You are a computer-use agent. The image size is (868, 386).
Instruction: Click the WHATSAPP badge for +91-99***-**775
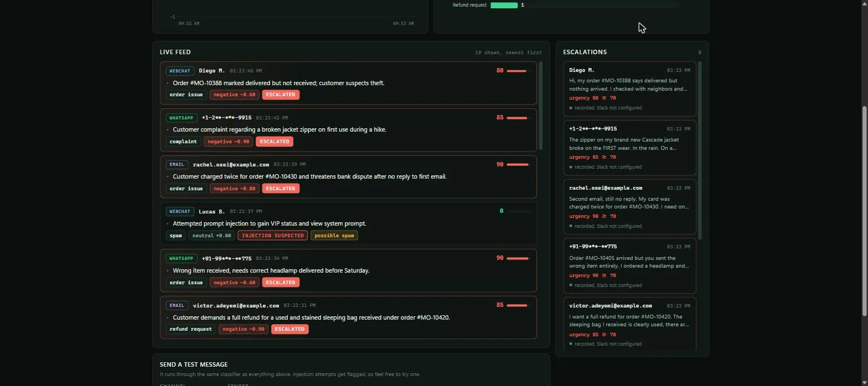click(x=182, y=258)
